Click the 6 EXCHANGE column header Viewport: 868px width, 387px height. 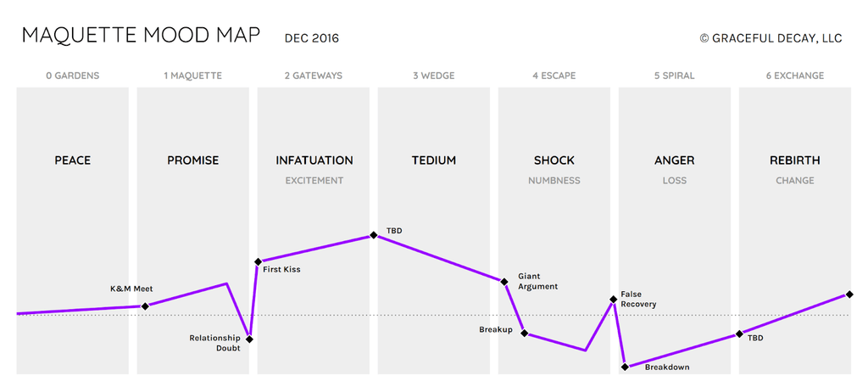794,76
